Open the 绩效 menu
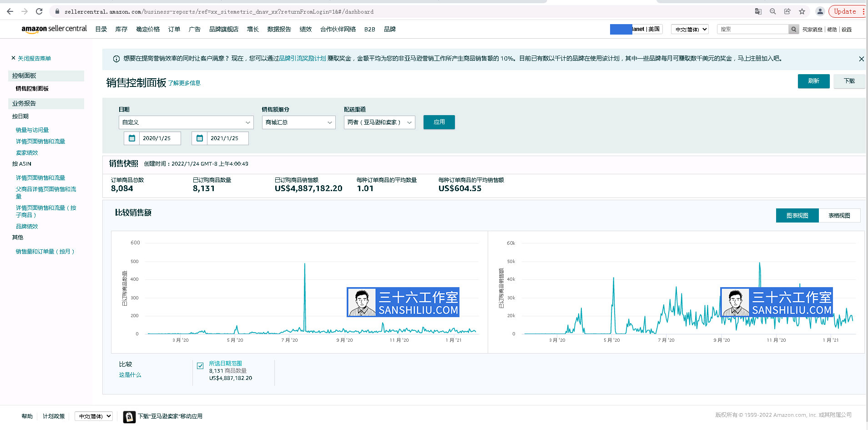Screen dimensions: 868x430 (x=306, y=29)
